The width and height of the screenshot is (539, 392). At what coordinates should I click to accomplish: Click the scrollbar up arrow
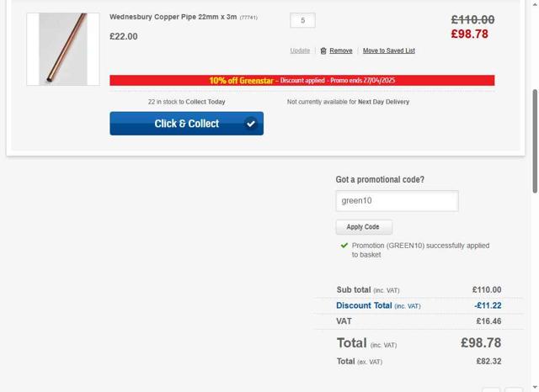click(x=533, y=4)
